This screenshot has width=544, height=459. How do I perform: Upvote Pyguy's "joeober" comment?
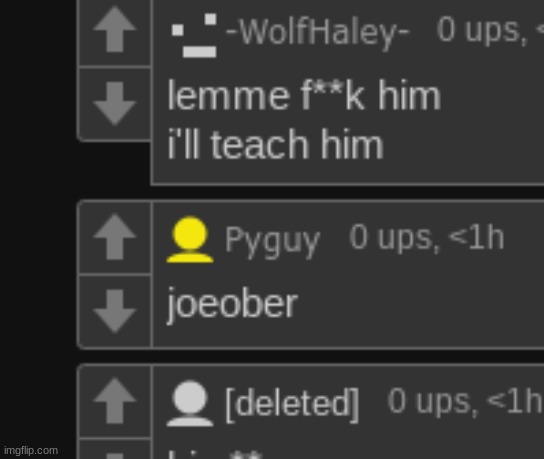(115, 237)
